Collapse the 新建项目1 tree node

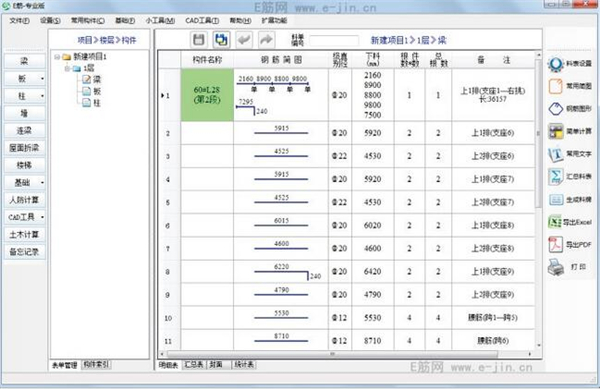[57, 57]
